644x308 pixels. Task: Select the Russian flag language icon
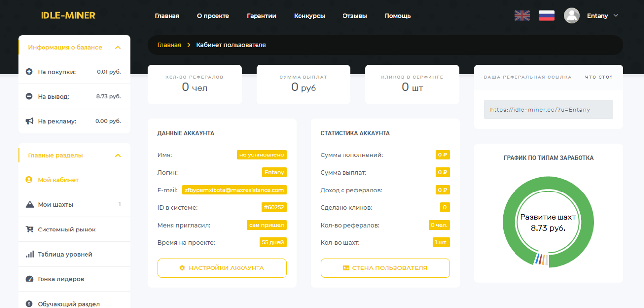546,15
